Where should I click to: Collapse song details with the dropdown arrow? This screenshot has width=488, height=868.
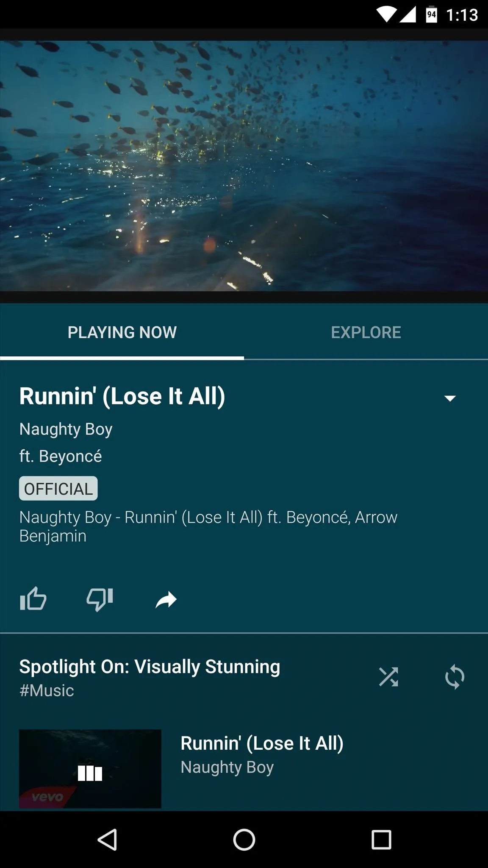click(450, 398)
